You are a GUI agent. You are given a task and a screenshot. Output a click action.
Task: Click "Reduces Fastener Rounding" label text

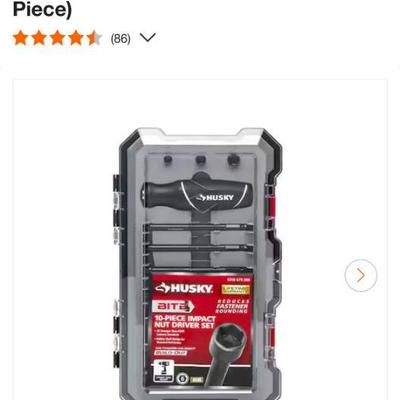pyautogui.click(x=232, y=306)
